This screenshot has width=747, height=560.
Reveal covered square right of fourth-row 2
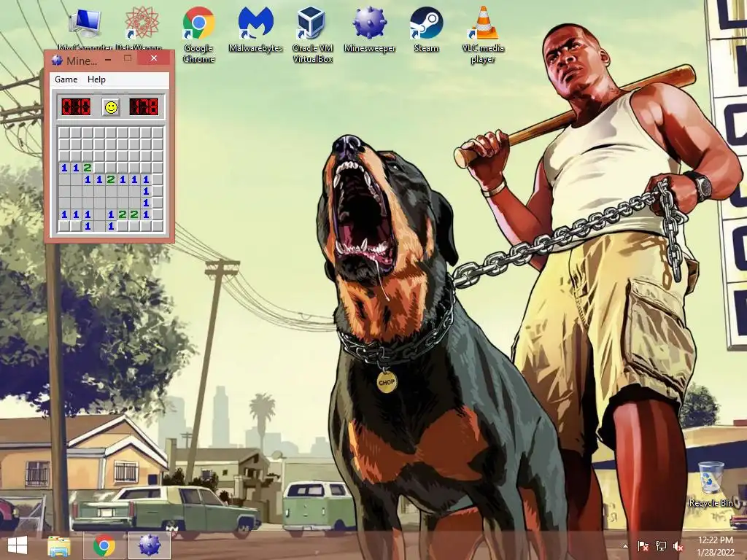pyautogui.click(x=99, y=168)
